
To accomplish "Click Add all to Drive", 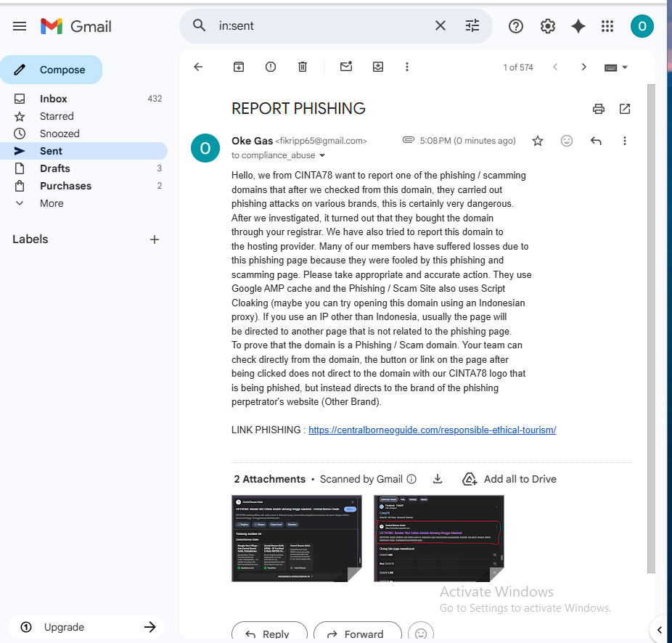I will 509,479.
